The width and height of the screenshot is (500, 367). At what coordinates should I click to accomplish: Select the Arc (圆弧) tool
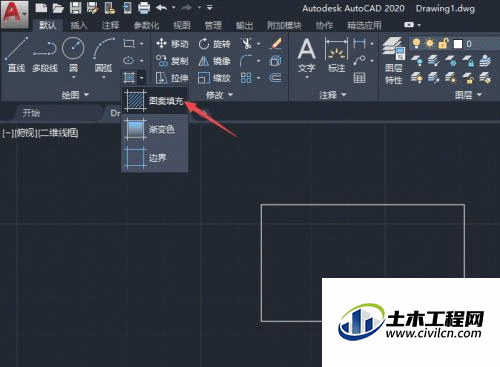tap(104, 57)
